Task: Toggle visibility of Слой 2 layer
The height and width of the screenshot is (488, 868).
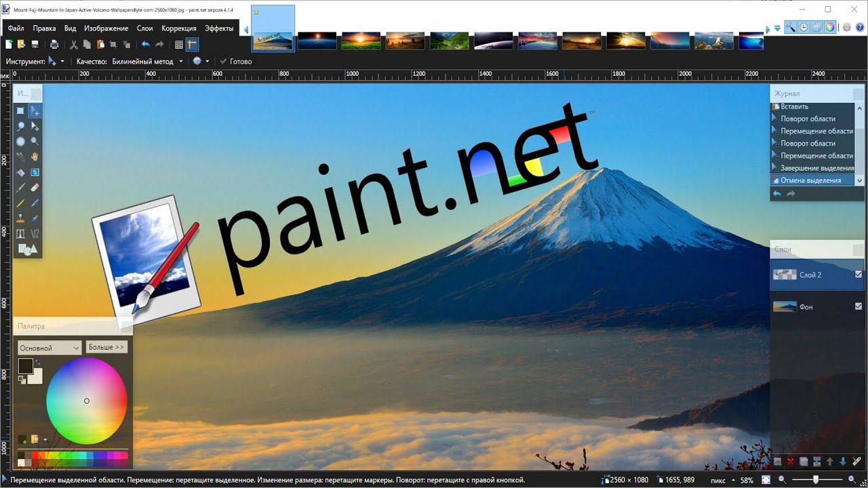Action: 859,274
